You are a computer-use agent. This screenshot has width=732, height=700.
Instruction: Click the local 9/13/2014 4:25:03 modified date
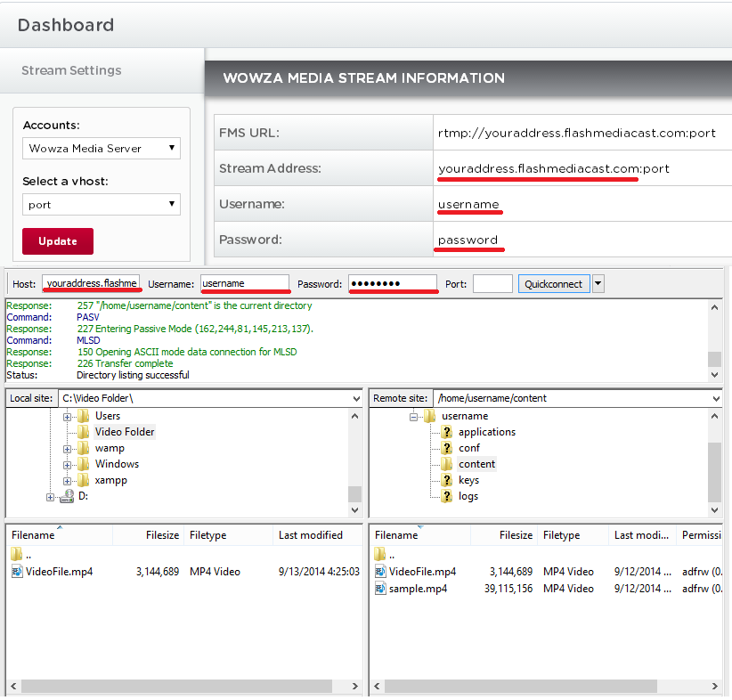[x=319, y=572]
